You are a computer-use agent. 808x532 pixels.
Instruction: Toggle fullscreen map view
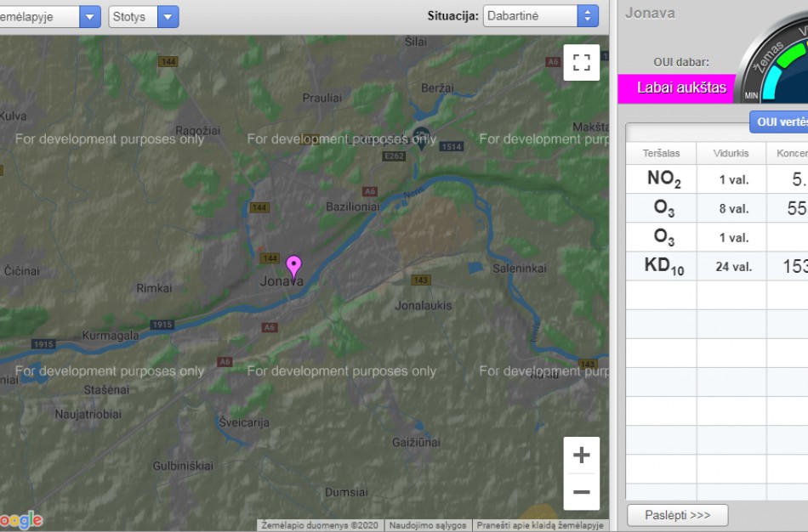581,63
